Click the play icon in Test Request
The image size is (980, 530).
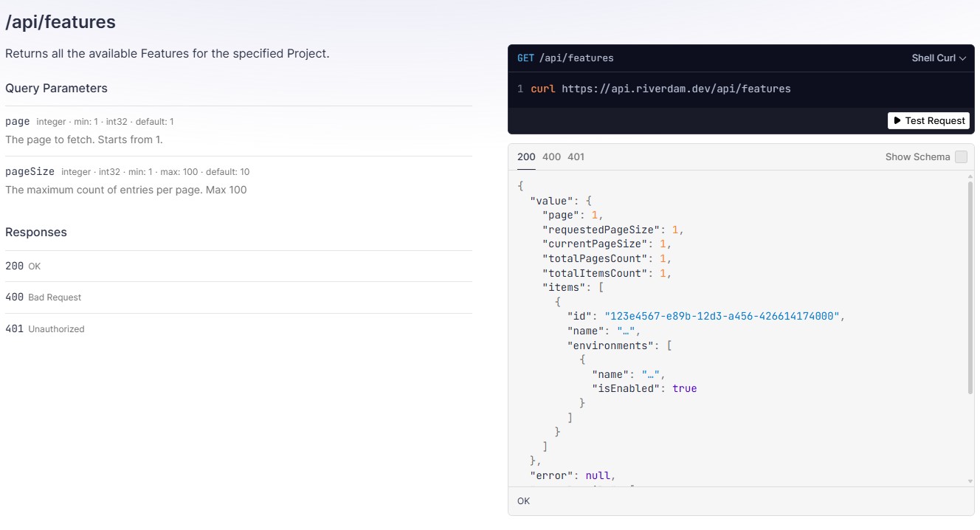[897, 120]
